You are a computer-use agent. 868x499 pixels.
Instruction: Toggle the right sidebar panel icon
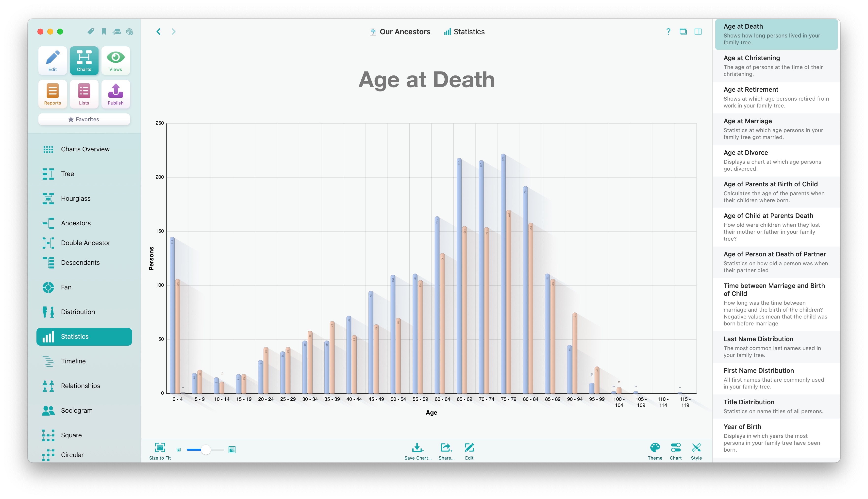tap(698, 32)
